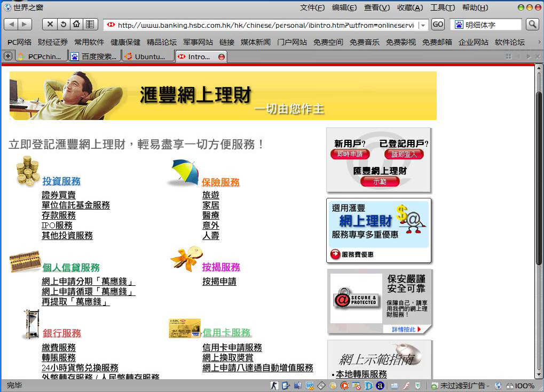Reload the page with the refresh icon
Image resolution: width=544 pixels, height=392 pixels.
tap(63, 24)
